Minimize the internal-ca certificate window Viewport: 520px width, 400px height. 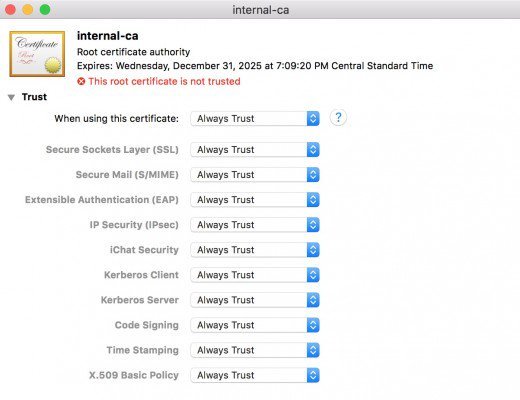[28, 10]
